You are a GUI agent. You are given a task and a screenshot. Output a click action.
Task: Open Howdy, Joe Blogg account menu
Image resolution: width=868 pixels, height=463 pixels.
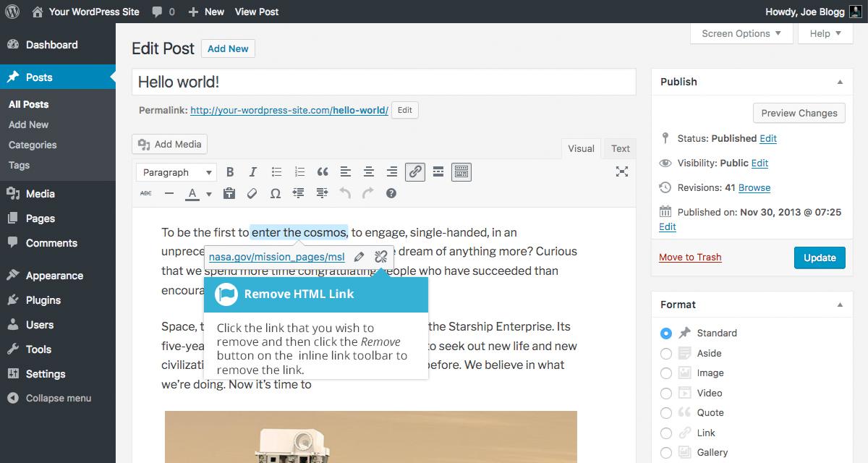click(814, 12)
